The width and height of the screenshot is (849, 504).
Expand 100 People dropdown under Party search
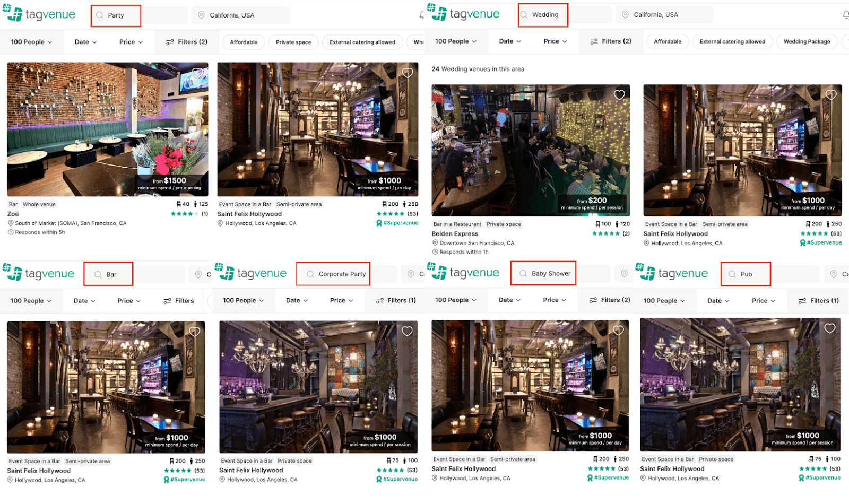31,42
